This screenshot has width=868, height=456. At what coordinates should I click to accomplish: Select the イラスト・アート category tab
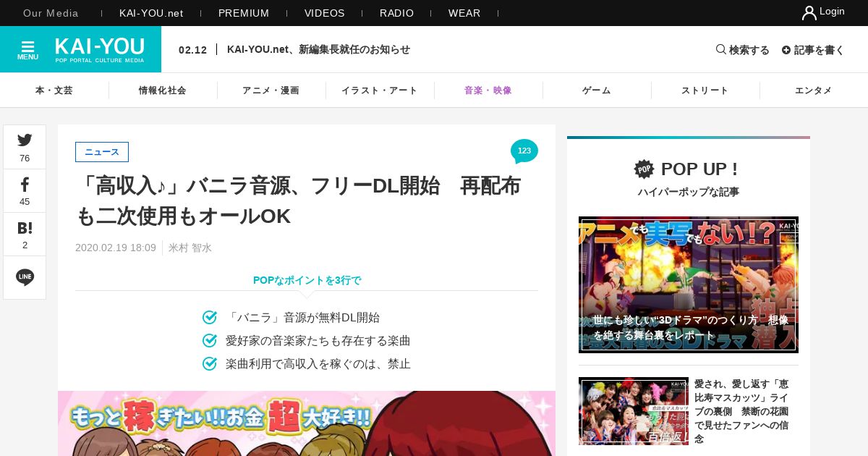point(380,90)
